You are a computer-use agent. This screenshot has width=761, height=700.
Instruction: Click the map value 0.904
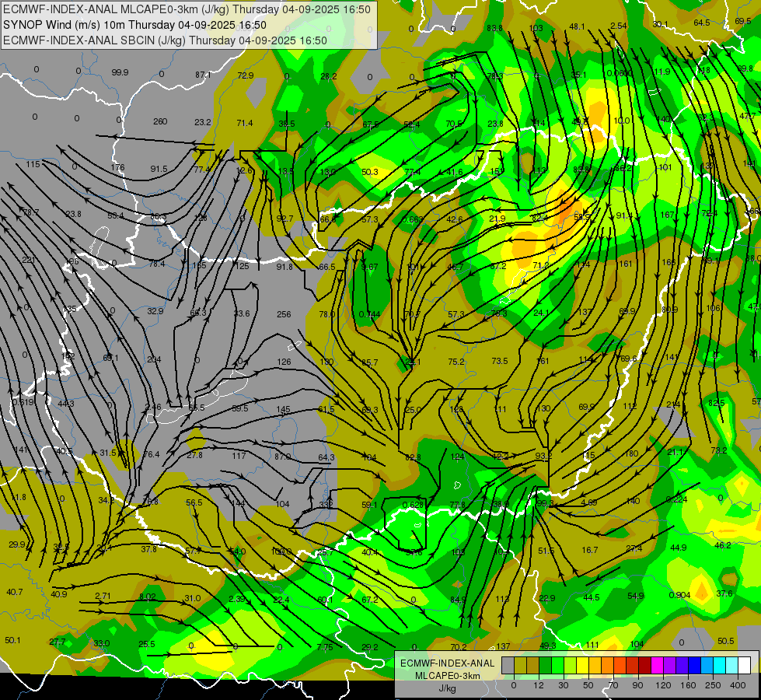[x=679, y=596]
